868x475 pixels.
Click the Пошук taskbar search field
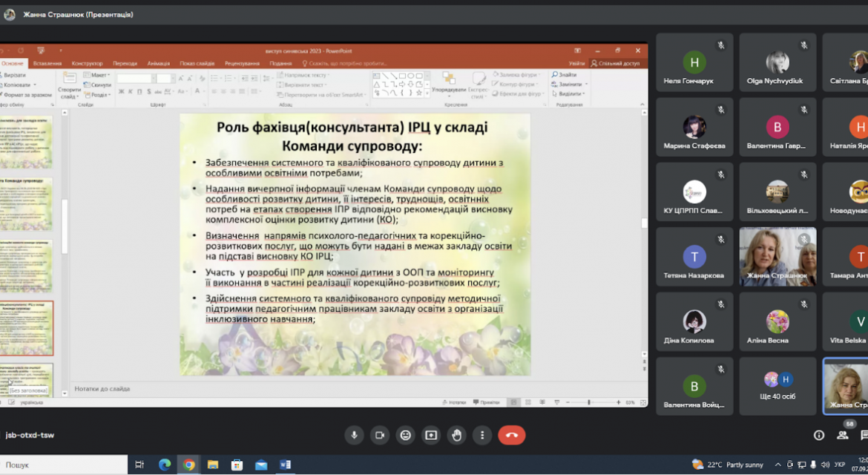click(64, 465)
